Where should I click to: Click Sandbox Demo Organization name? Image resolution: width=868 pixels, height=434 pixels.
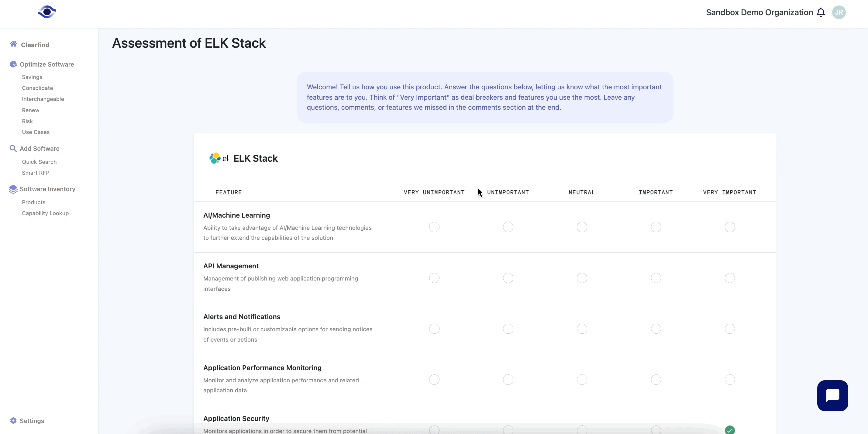click(759, 12)
